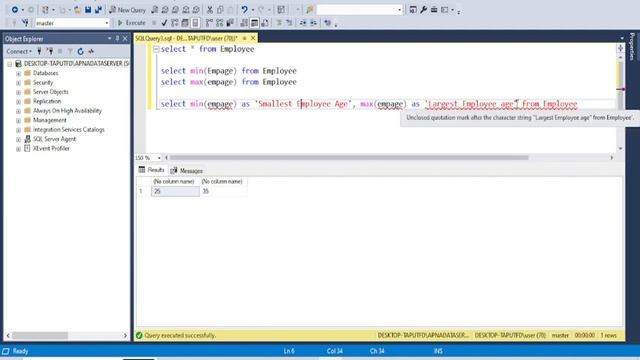The height and width of the screenshot is (360, 640).
Task: Select the XEvent Profiler node
Action: (51, 149)
